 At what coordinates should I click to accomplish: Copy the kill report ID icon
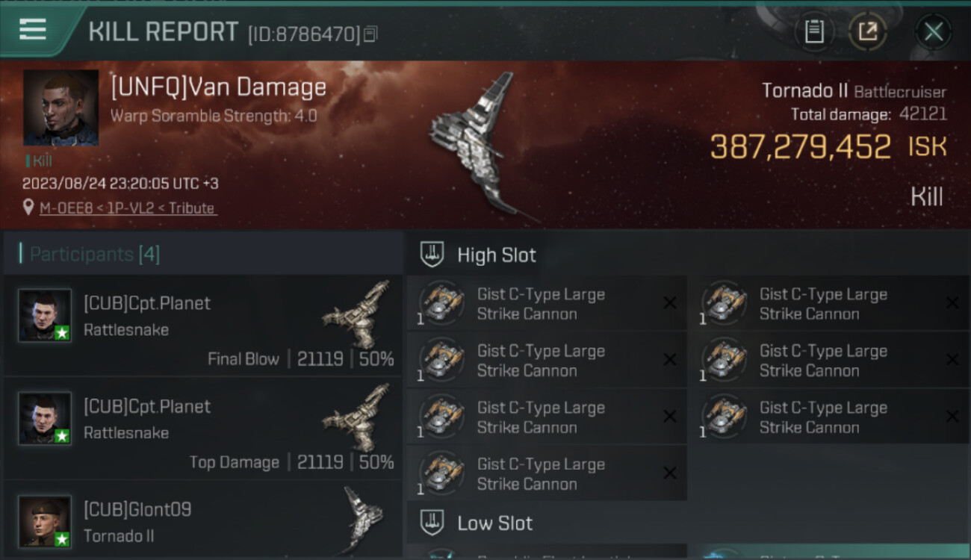[371, 34]
